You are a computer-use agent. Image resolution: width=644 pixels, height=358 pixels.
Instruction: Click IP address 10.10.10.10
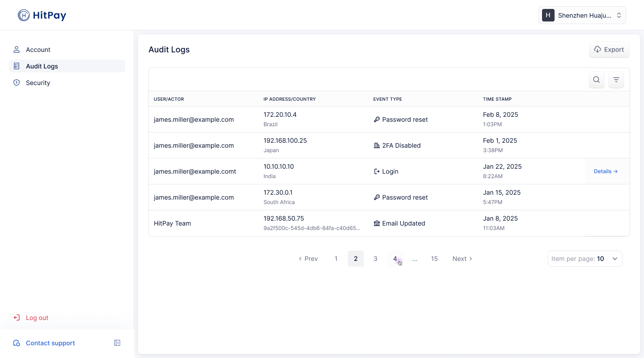coord(279,166)
